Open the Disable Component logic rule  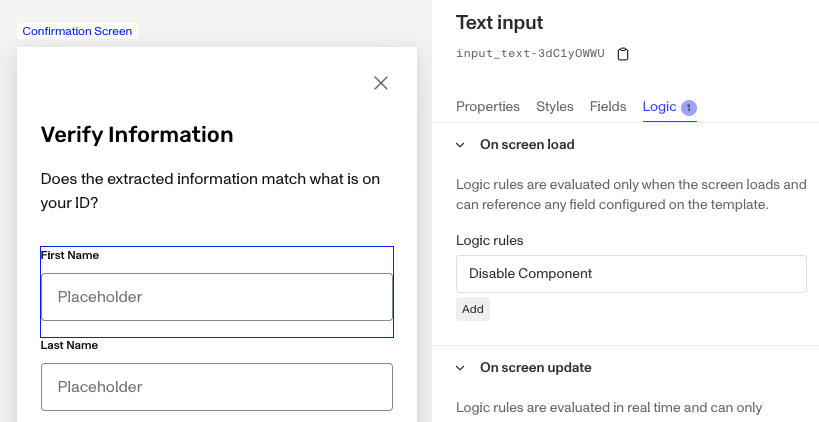(x=631, y=274)
